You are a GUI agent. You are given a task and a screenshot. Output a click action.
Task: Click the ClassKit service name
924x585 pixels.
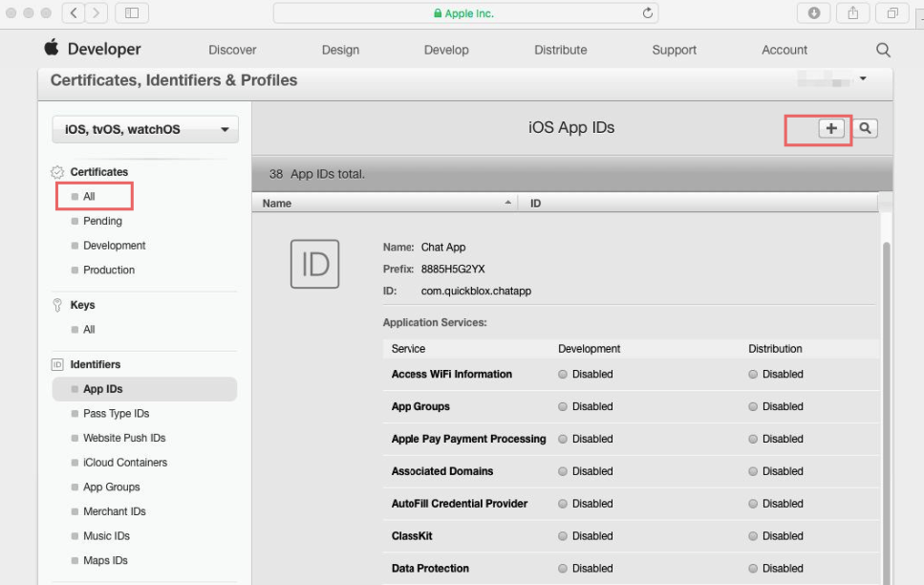412,536
